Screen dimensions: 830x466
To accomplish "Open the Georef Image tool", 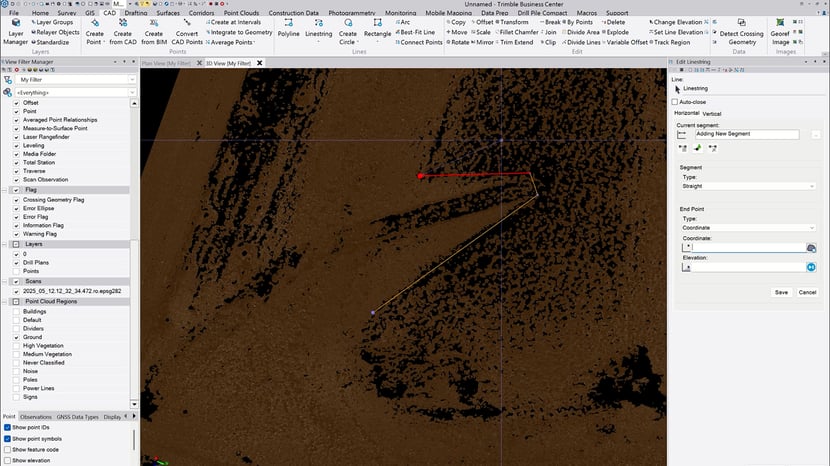I will (780, 32).
